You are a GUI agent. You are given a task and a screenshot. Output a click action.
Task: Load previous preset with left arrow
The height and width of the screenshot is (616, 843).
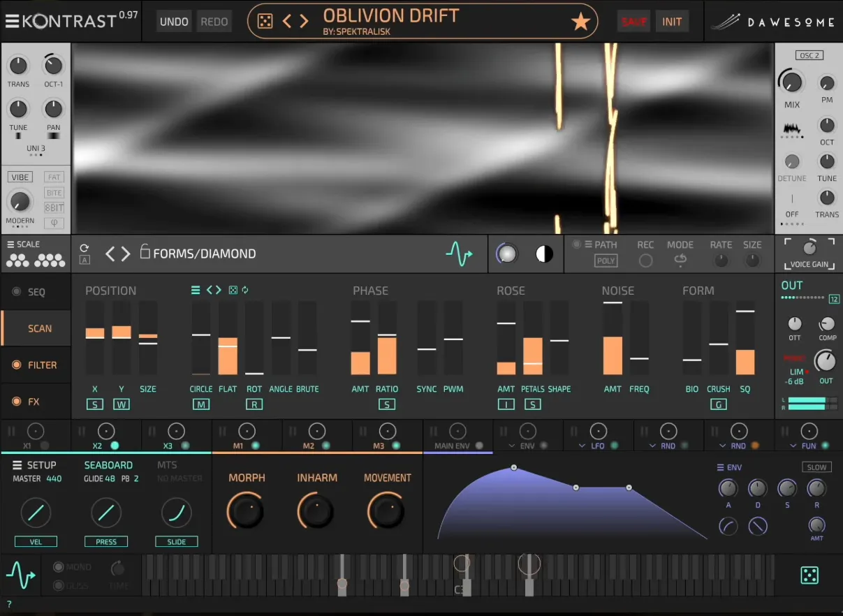tap(287, 22)
